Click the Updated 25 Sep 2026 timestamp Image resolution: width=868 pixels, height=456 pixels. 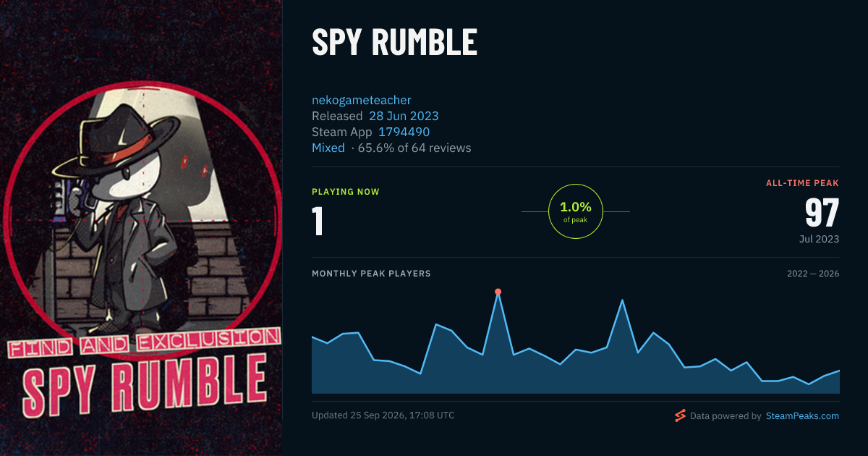point(383,415)
